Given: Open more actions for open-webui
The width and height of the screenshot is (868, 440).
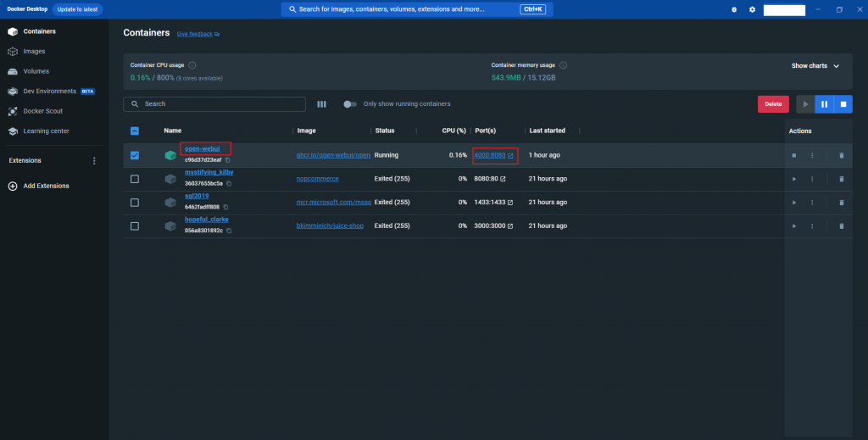Looking at the screenshot, I should pos(812,155).
